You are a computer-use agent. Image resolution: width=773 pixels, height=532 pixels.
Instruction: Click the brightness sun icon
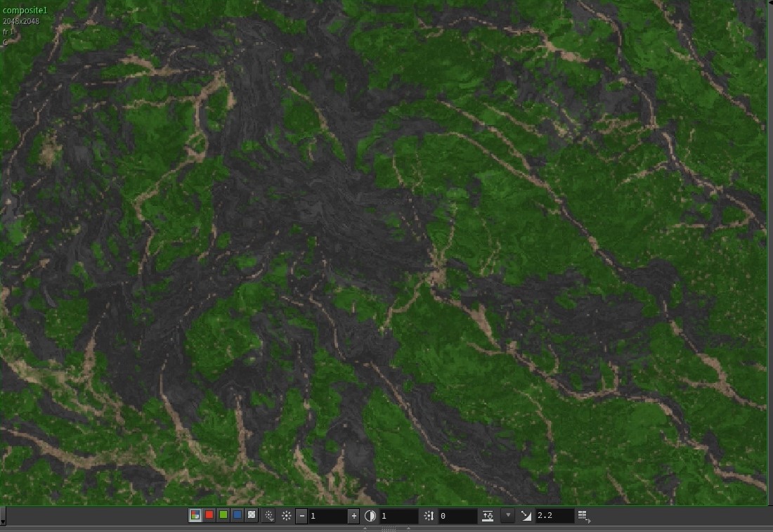[x=287, y=516]
